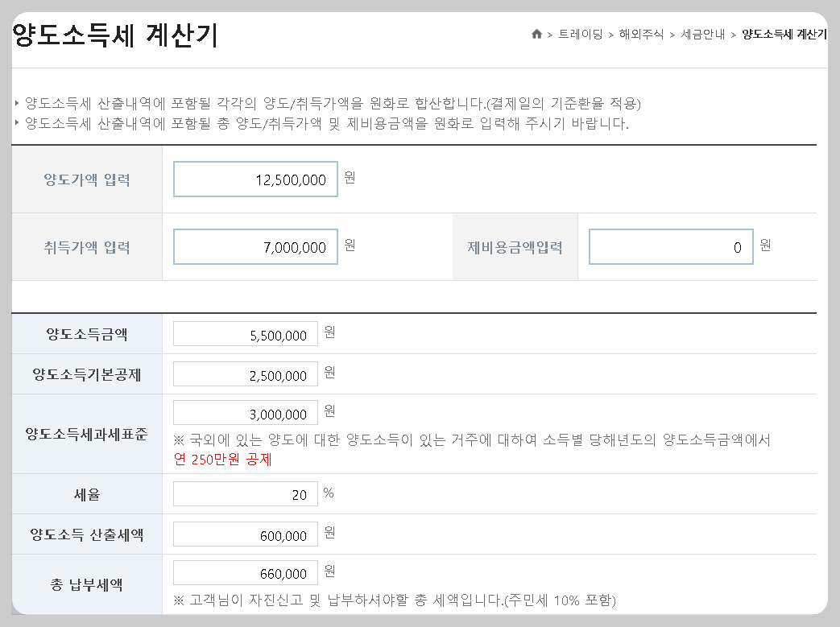Click the home icon in the breadcrumb
840x627 pixels.
(536, 33)
